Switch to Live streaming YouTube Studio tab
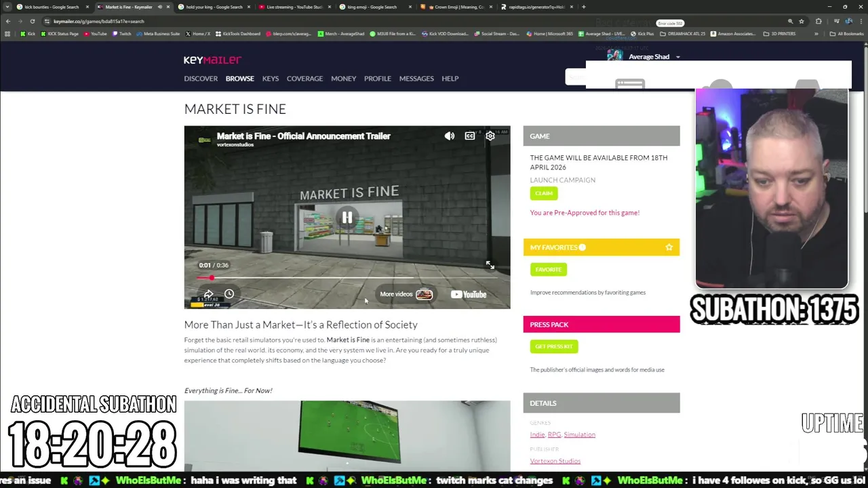 coord(293,7)
